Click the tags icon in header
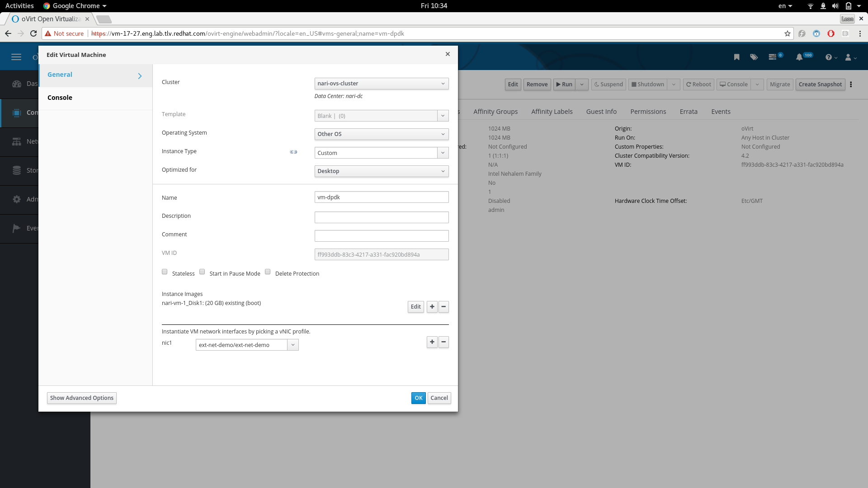Screen dimensions: 868x488 click(x=754, y=57)
